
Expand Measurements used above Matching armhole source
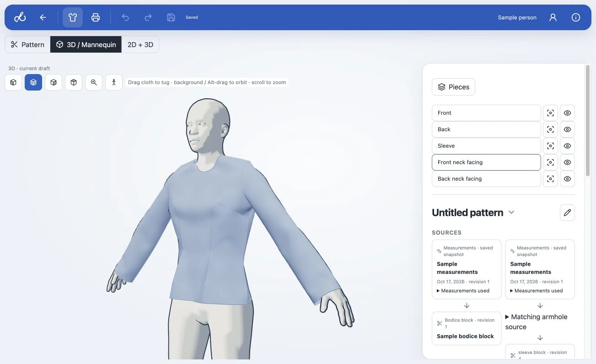pyautogui.click(x=536, y=291)
